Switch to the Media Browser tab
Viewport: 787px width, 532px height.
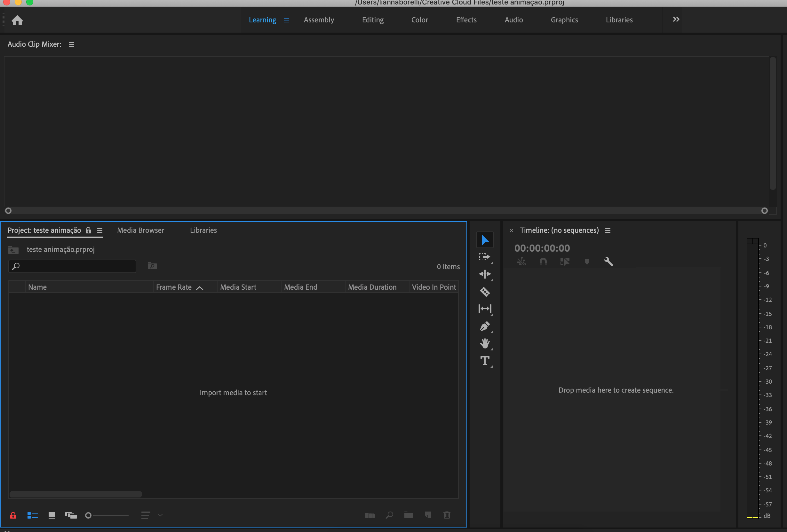pos(140,230)
